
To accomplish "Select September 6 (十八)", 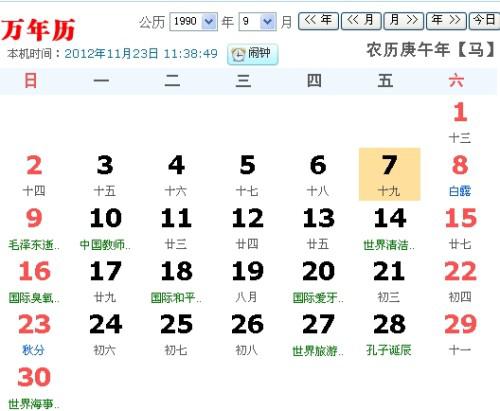I will (x=318, y=175).
